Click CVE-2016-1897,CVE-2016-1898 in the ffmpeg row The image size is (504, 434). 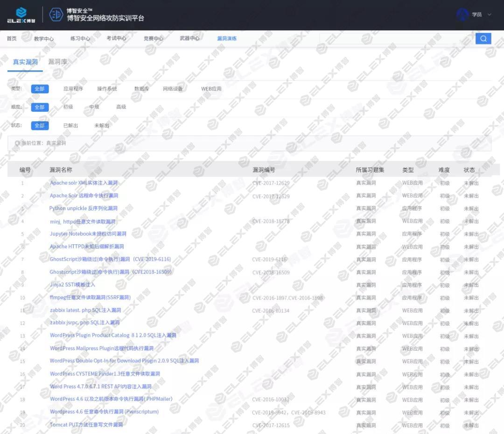pos(287,298)
